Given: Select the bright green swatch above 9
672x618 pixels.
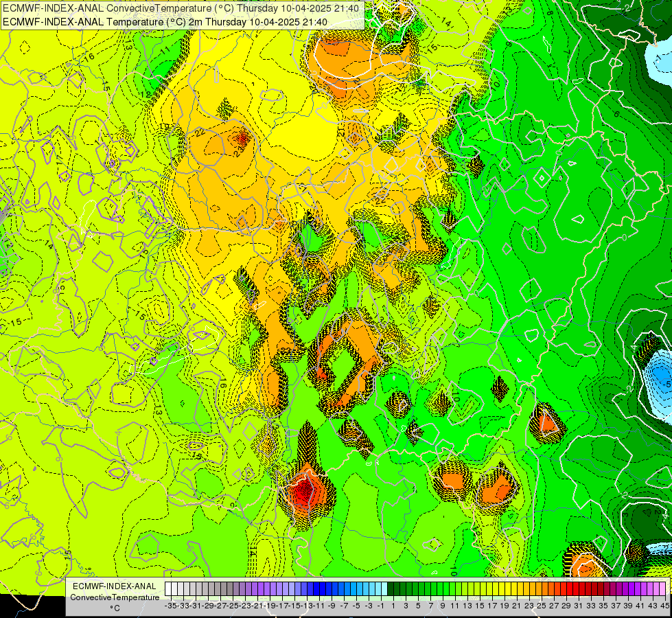Looking at the screenshot, I should click(440, 589).
